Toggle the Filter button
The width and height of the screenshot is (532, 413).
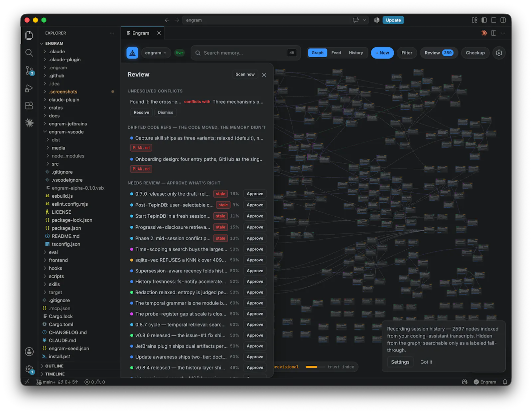(407, 53)
